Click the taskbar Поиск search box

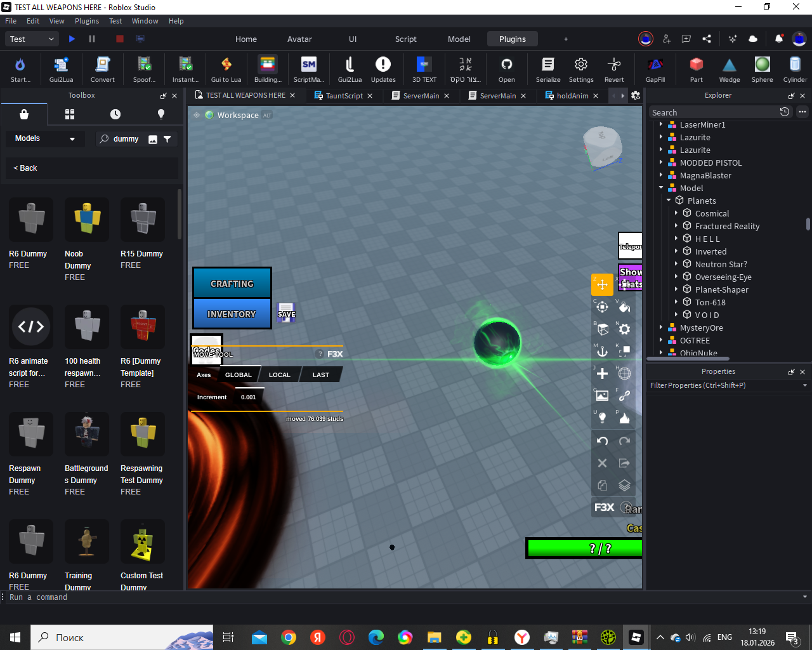(122, 637)
